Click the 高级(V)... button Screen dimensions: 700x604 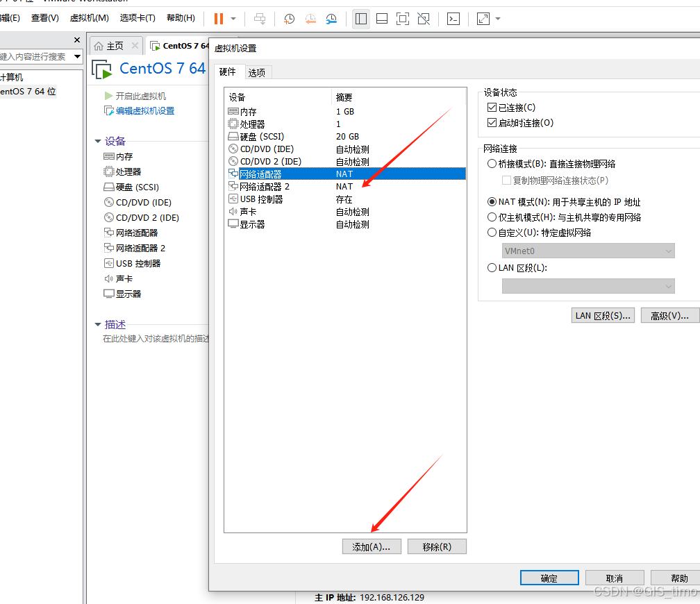tap(670, 316)
